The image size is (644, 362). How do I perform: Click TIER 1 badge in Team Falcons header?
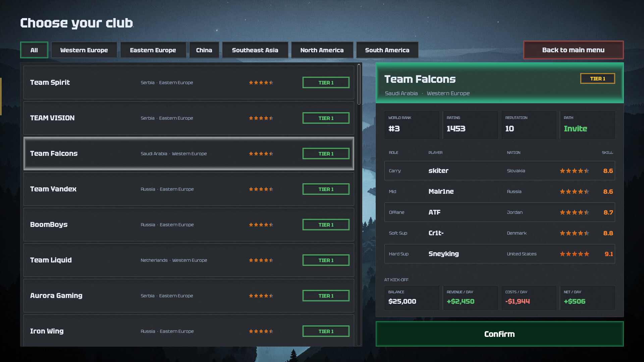coord(597,78)
